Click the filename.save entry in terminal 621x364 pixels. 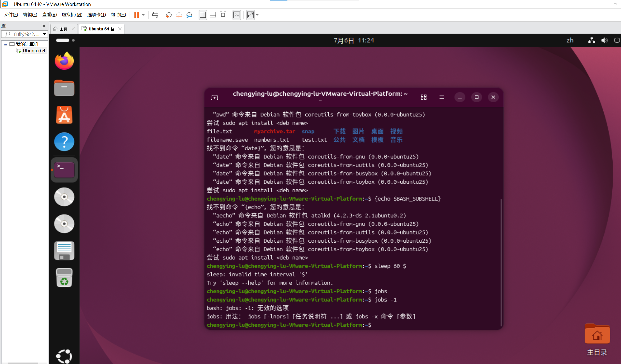point(227,140)
